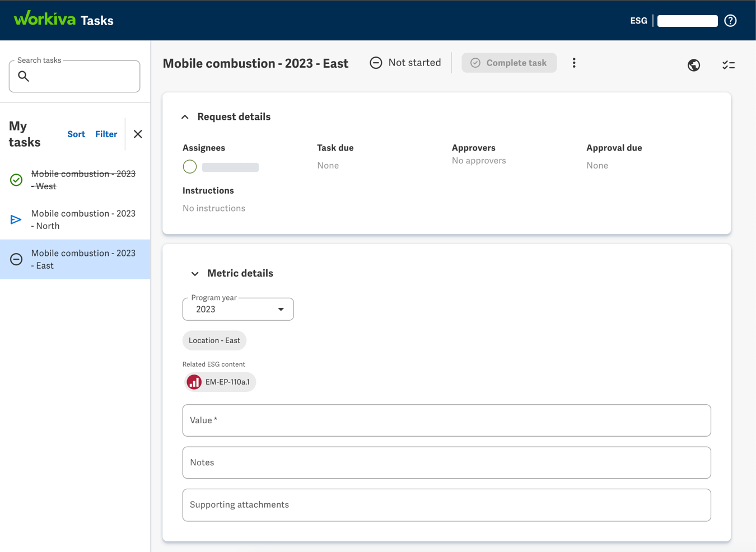
Task: Select the Mobile combustion - 2023 - North task
Action: [83, 219]
